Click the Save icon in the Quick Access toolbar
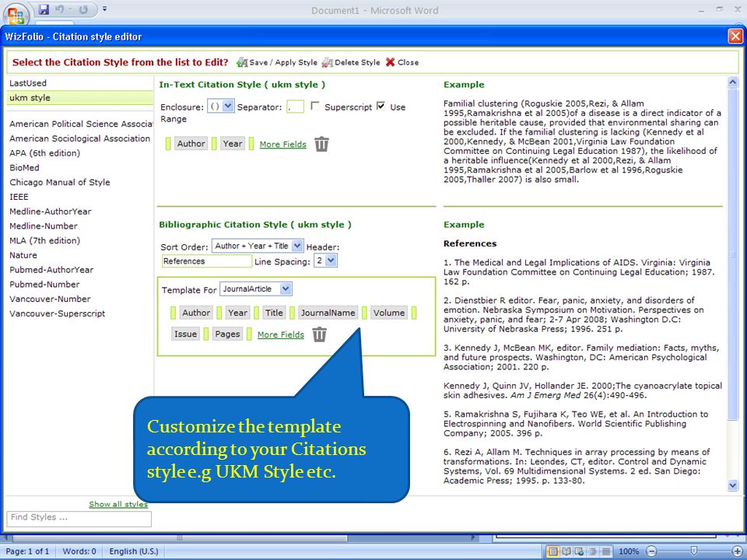Image resolution: width=747 pixels, height=560 pixels. click(44, 9)
